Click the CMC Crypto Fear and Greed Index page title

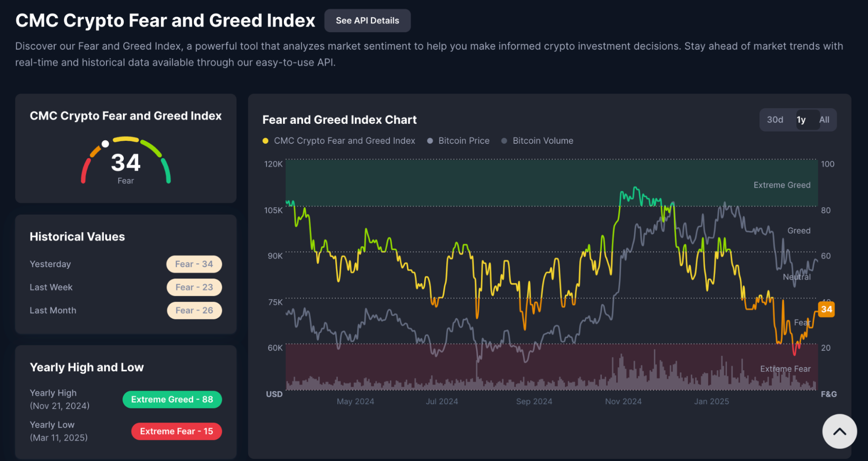coord(165,20)
